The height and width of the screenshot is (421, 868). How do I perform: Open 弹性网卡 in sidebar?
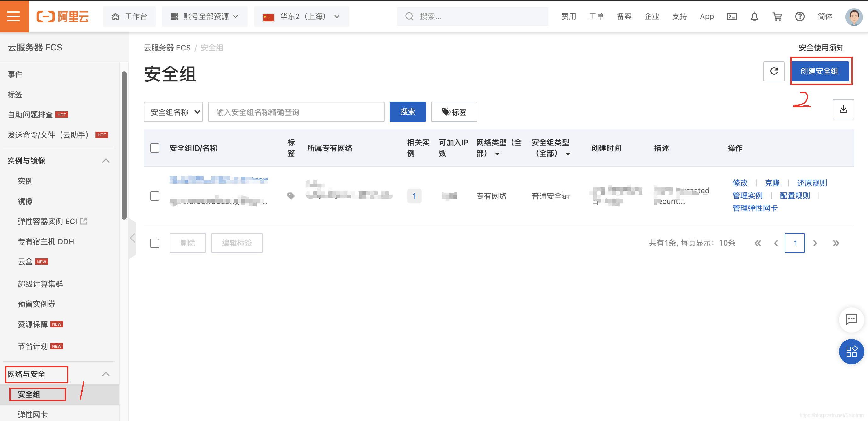point(33,414)
